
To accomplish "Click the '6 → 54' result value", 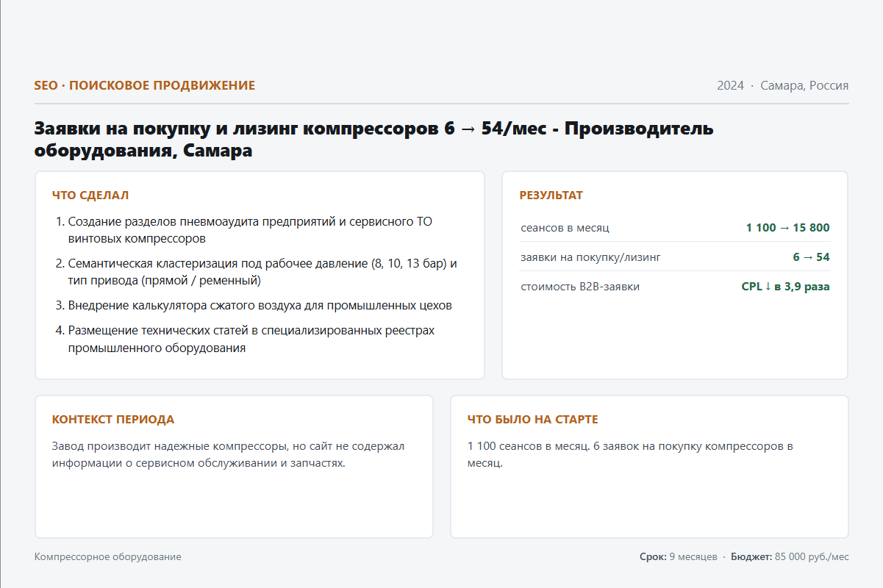I will [811, 257].
